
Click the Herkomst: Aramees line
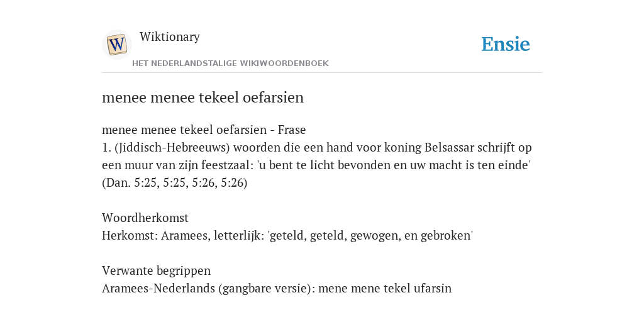click(x=287, y=236)
